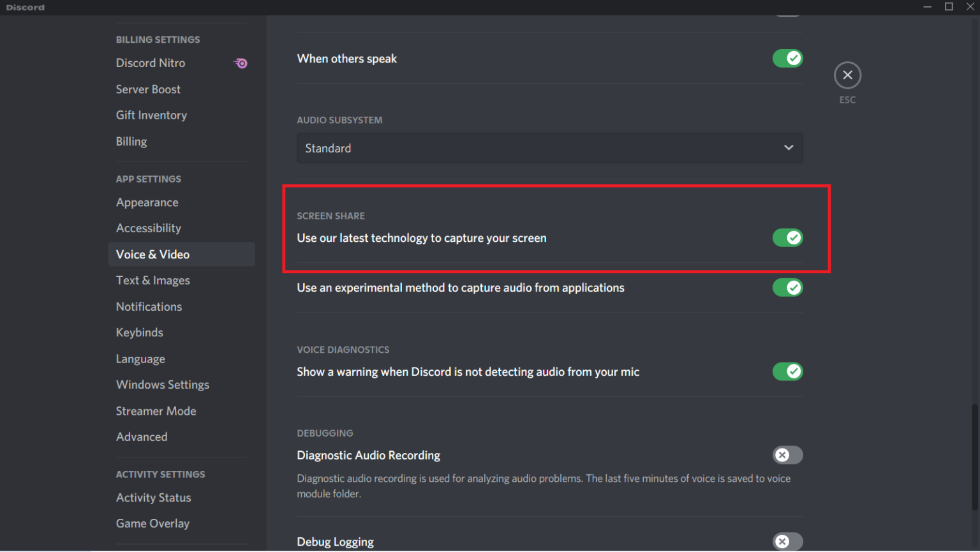
Task: Open Keybinds settings
Action: click(139, 332)
